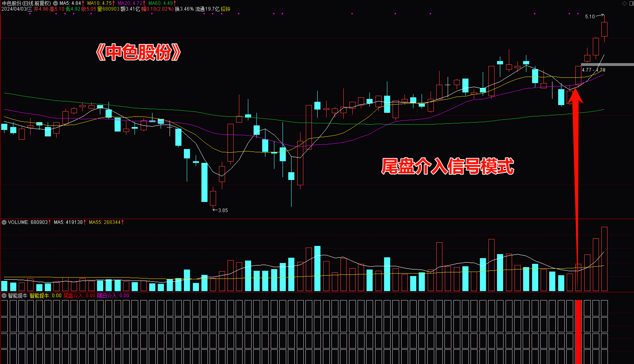Select the latest candlestick near 5.10
This screenshot has height=364, width=634.
click(604, 29)
